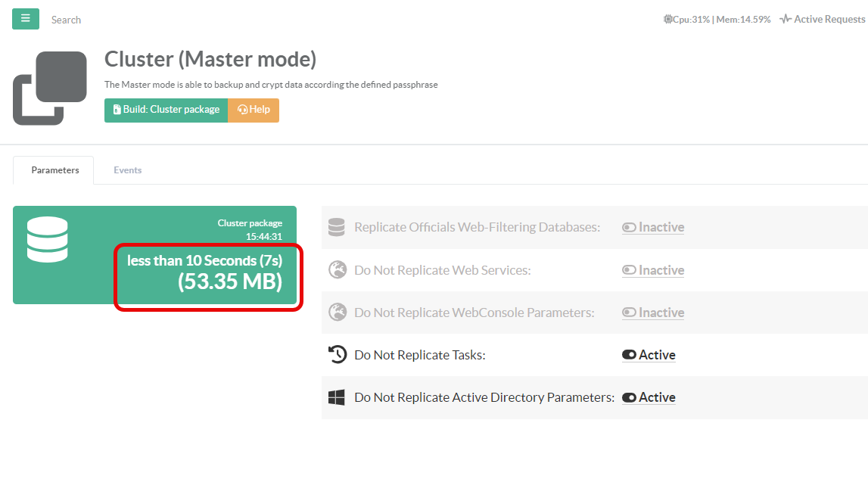Click database icon beside Replicate Officials Web-Filtering
Screen dimensions: 868x479
point(337,227)
